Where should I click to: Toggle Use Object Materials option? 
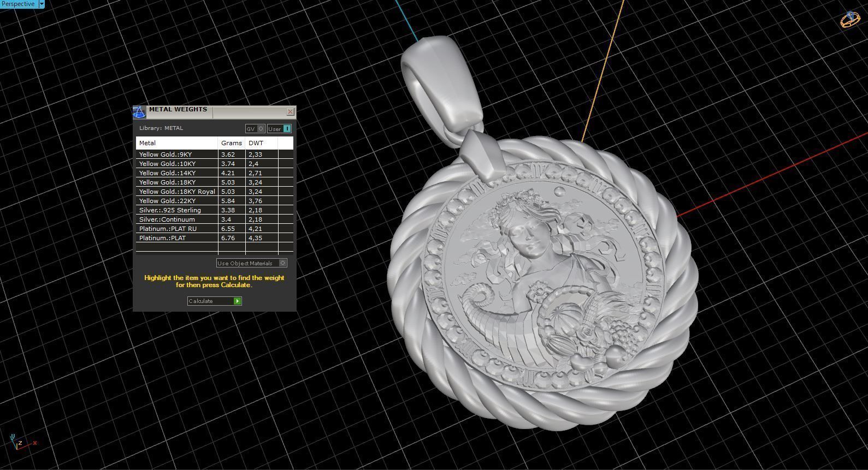pos(251,263)
